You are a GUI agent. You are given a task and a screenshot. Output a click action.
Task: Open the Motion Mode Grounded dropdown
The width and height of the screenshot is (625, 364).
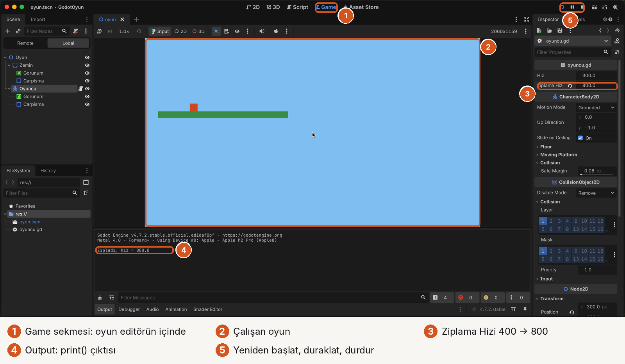596,107
